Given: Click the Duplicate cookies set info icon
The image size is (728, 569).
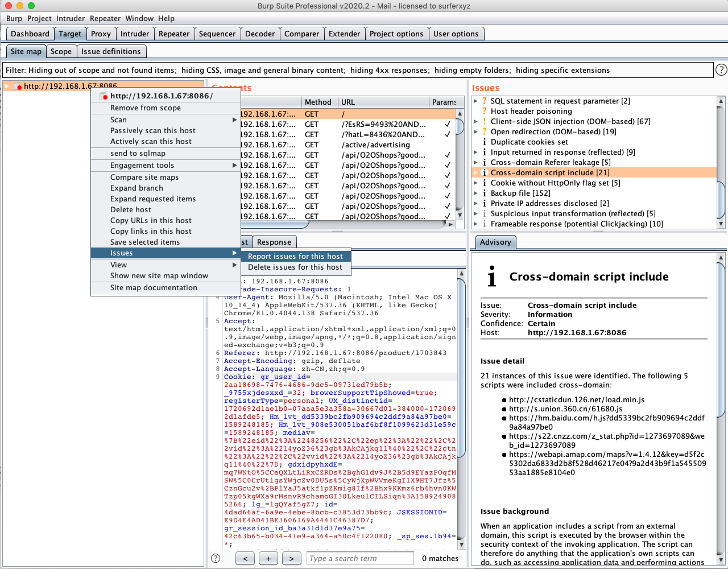Looking at the screenshot, I should 485,142.
